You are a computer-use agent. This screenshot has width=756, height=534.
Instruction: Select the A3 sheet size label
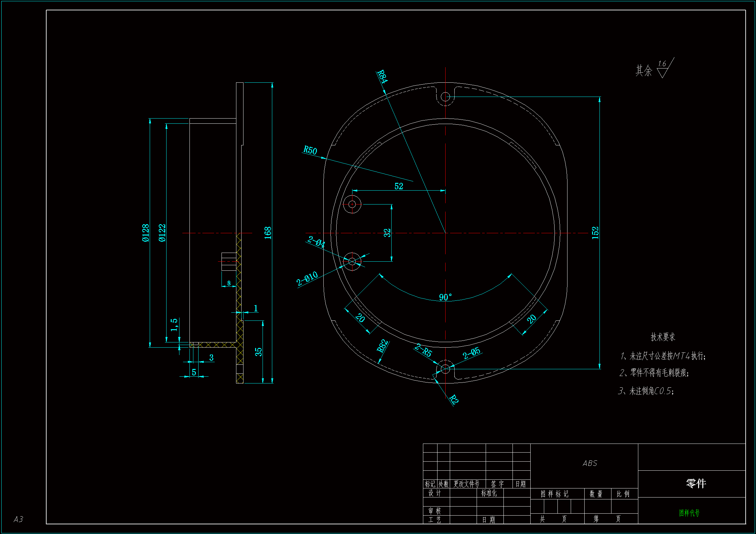18,519
